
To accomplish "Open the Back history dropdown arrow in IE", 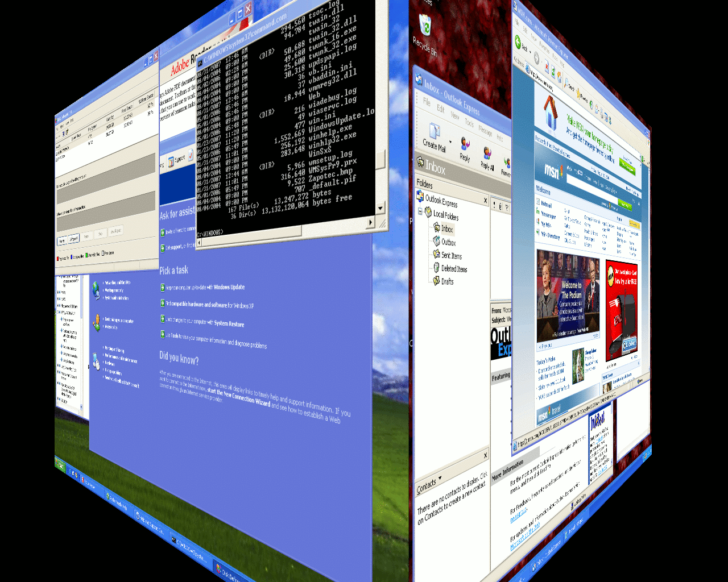I will coord(531,52).
